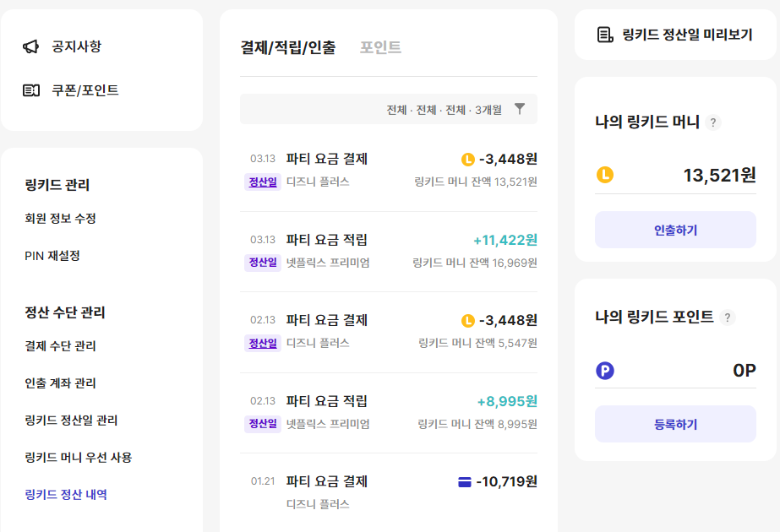Select the 01.21 파티 요금 결제 entry

pos(389,492)
